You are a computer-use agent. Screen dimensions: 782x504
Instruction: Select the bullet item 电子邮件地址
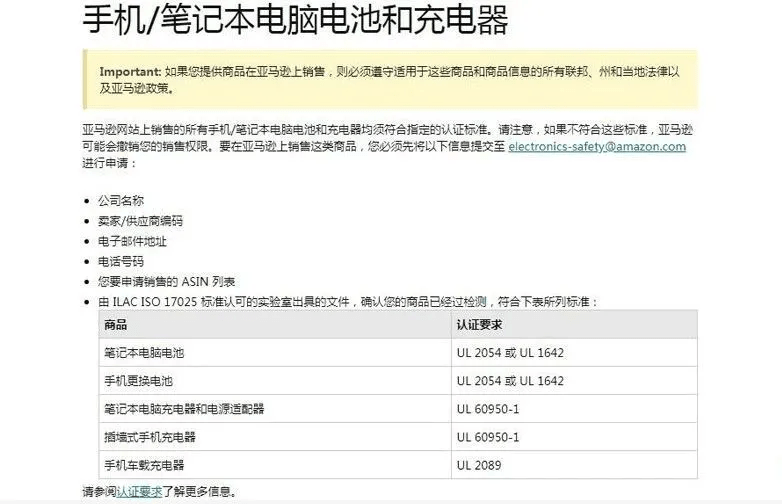pyautogui.click(x=132, y=241)
